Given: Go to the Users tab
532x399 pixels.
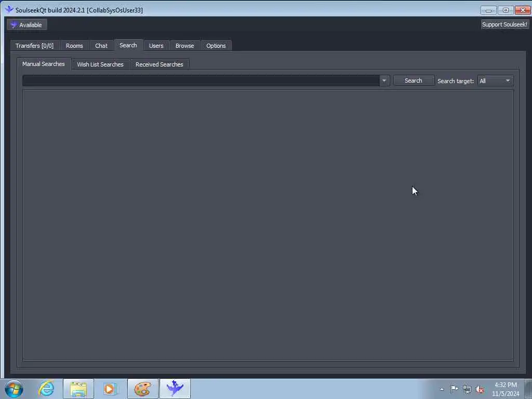Looking at the screenshot, I should 156,46.
